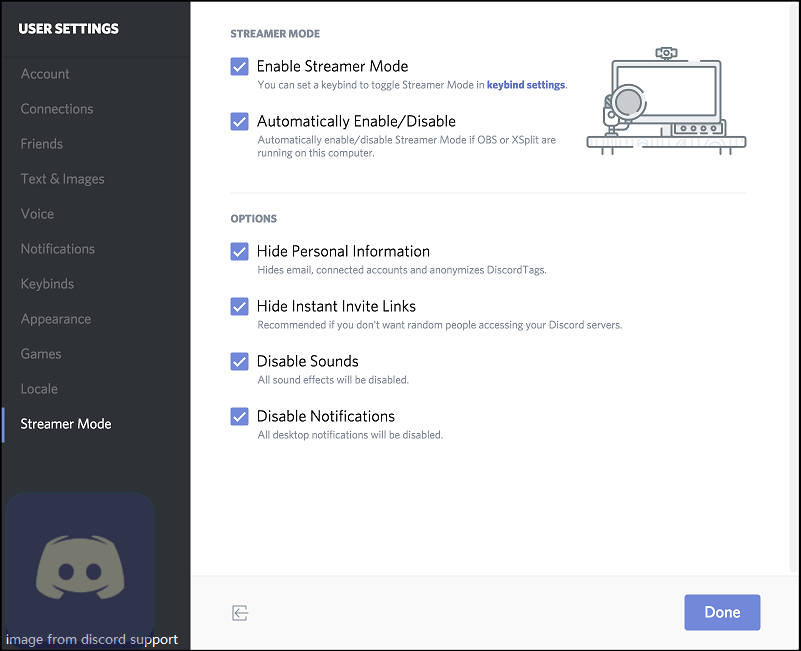Toggle Automatically Enable/Disable checkbox
The height and width of the screenshot is (651, 801).
pyautogui.click(x=240, y=122)
